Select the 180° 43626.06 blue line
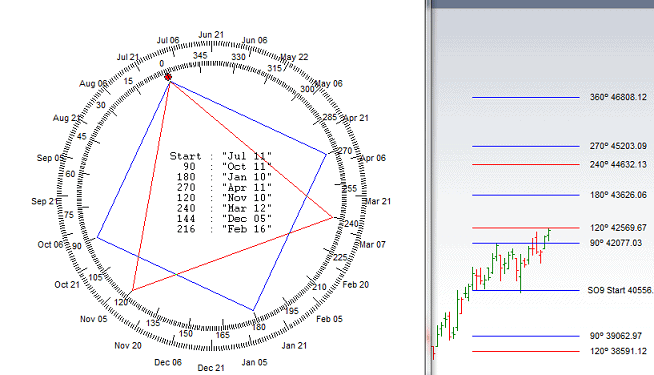The height and width of the screenshot is (375, 654). 526,195
